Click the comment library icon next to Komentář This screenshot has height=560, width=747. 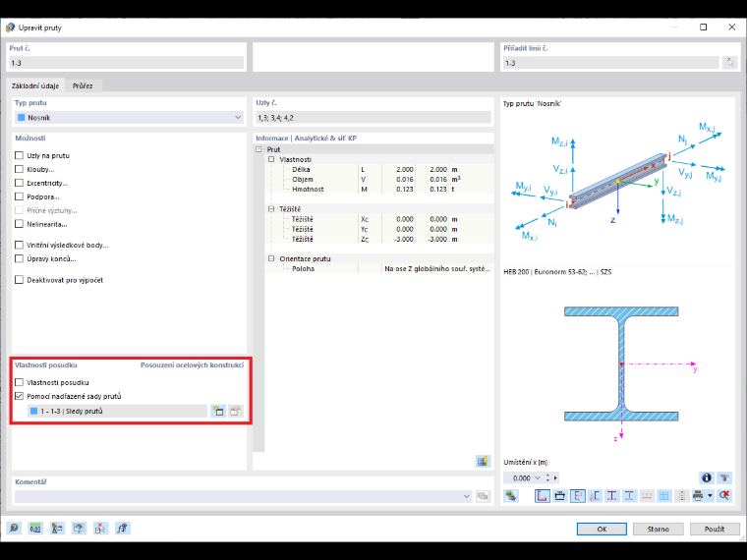click(x=483, y=496)
